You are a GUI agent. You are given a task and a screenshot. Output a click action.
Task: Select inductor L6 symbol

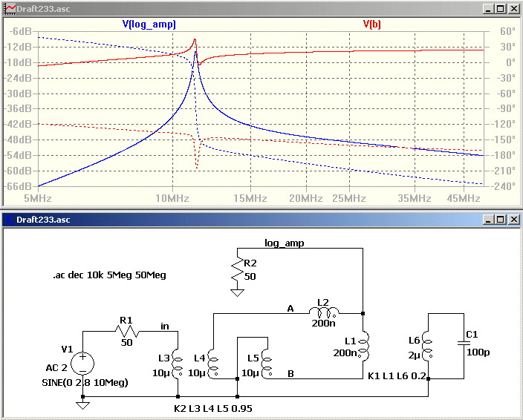click(x=428, y=346)
